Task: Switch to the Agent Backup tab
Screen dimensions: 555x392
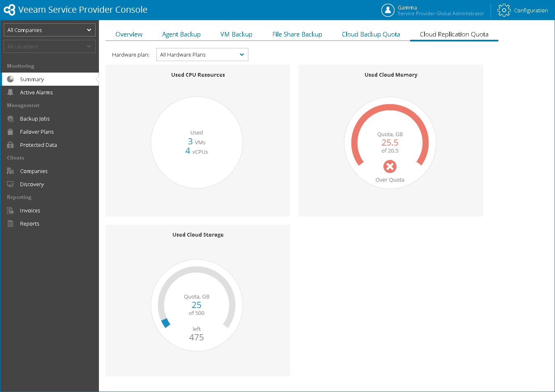Action: point(181,34)
